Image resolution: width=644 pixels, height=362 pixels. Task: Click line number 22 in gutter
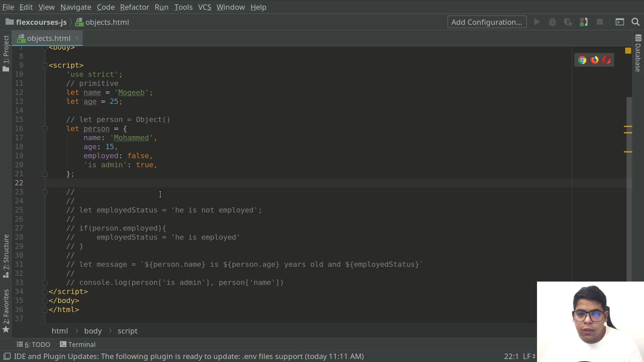[19, 183]
